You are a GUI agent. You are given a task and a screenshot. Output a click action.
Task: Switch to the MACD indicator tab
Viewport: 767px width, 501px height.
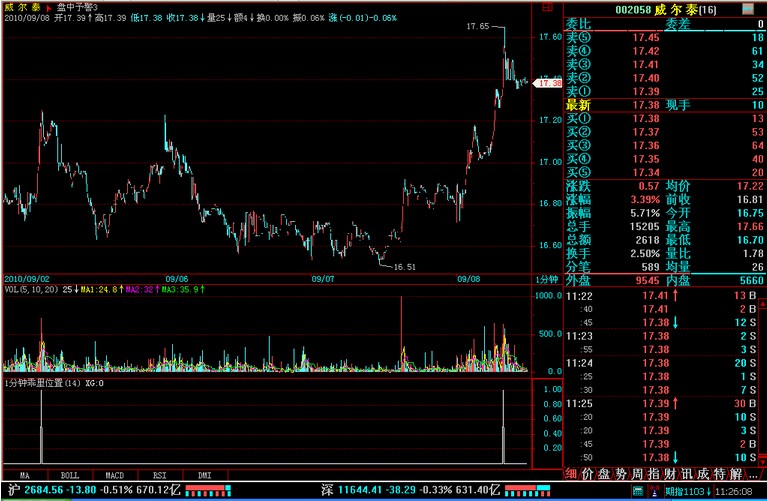pos(115,474)
